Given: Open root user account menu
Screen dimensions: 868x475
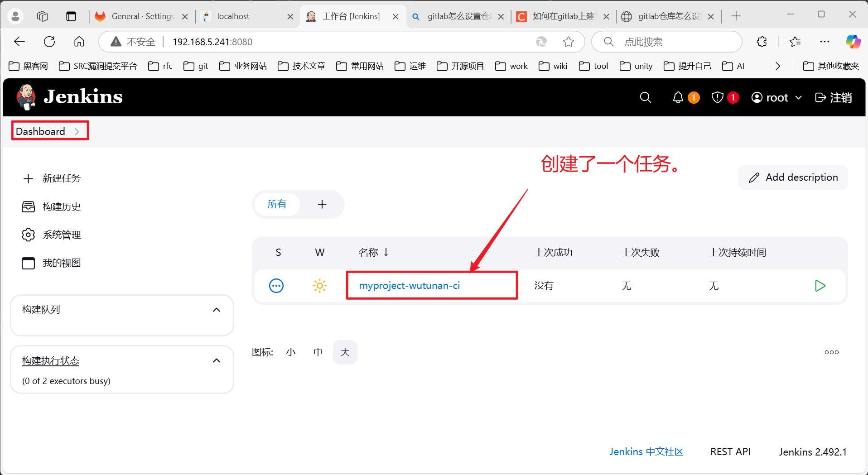Looking at the screenshot, I should [x=776, y=97].
